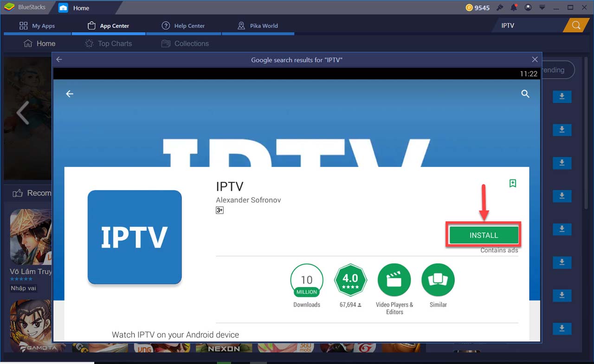
Task: Click the green INSTALL button
Action: point(484,235)
